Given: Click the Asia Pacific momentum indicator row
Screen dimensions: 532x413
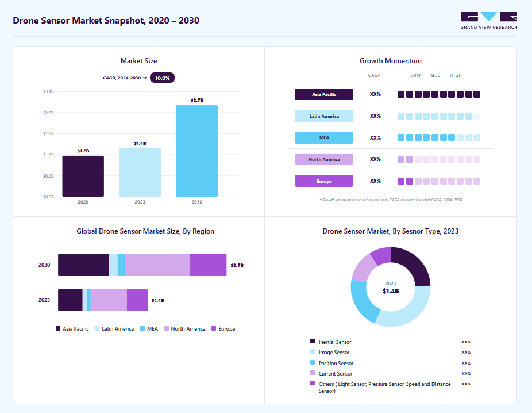Looking at the screenshot, I should [x=439, y=94].
